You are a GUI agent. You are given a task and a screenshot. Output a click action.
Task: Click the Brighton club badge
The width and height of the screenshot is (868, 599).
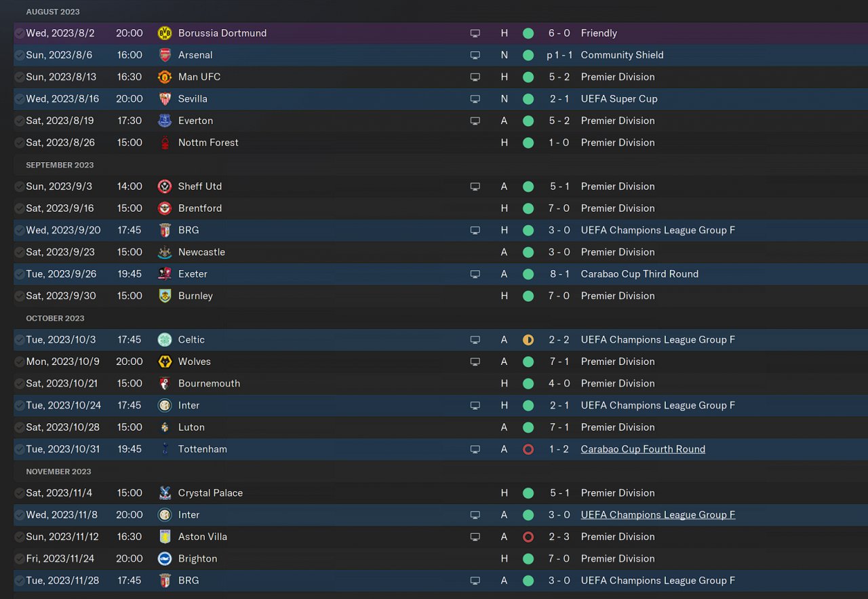164,559
